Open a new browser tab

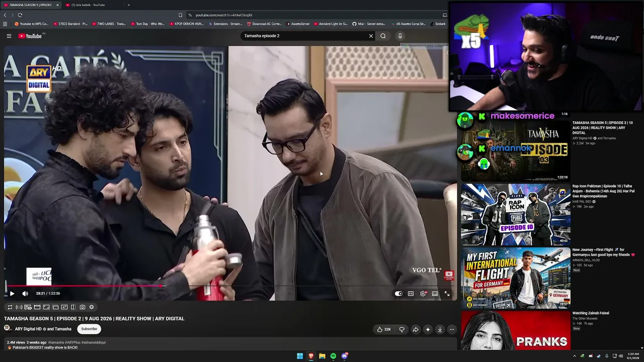click(x=128, y=5)
